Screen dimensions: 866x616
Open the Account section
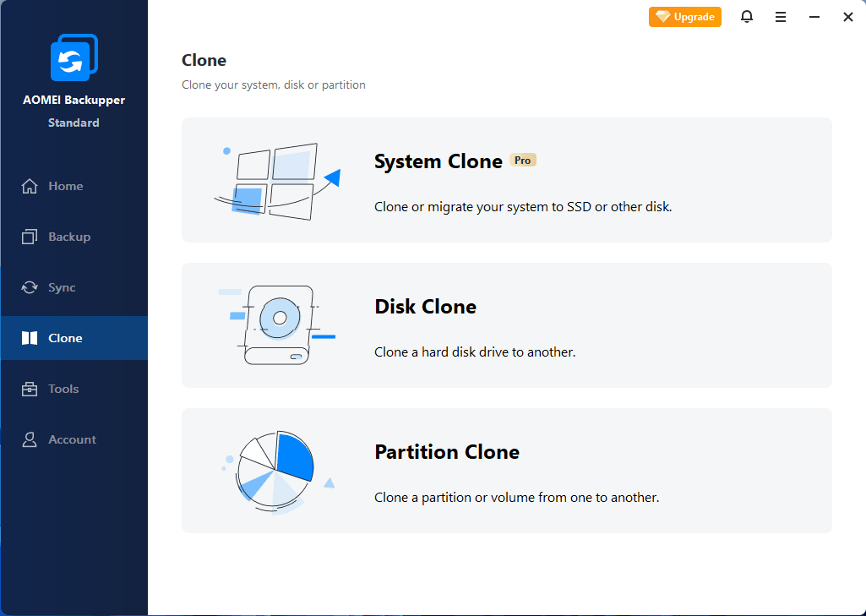click(73, 439)
